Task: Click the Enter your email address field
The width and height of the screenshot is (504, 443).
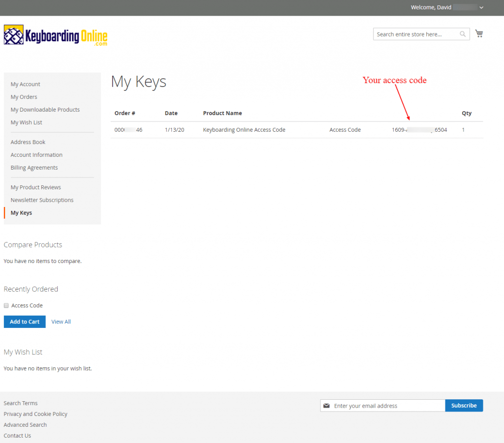Action: (382, 406)
